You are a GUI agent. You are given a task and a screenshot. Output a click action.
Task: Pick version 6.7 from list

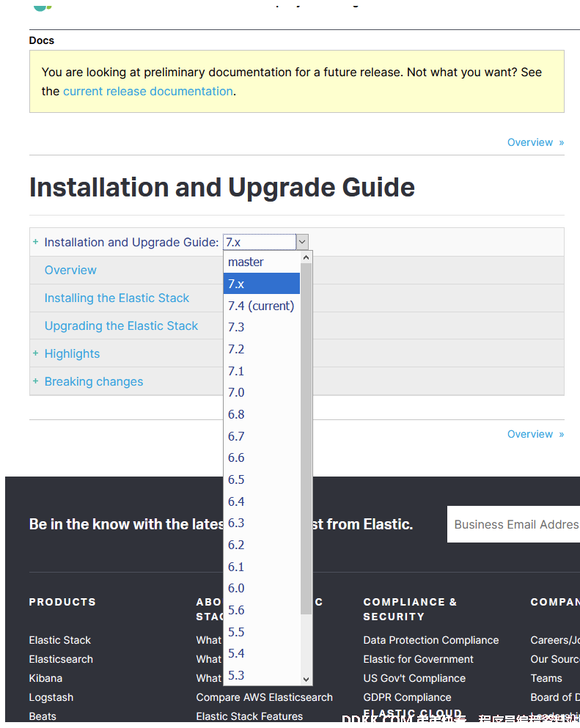[x=262, y=436]
